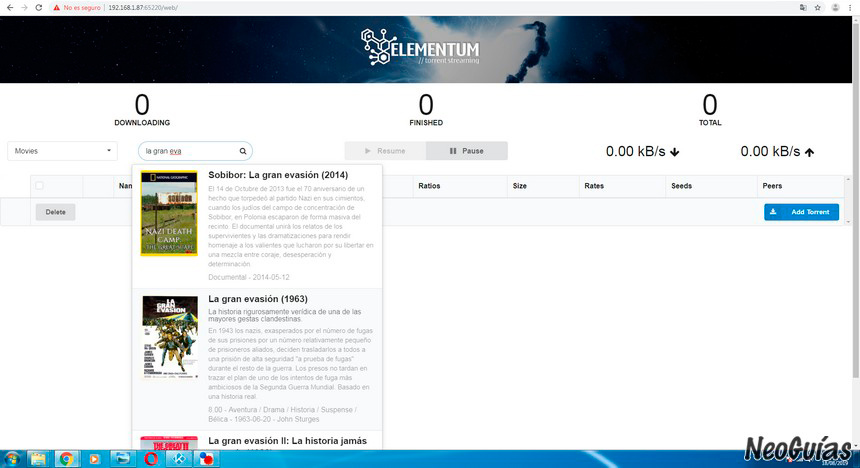This screenshot has width=860, height=468.
Task: Click the search magnifier icon
Action: pyautogui.click(x=242, y=152)
